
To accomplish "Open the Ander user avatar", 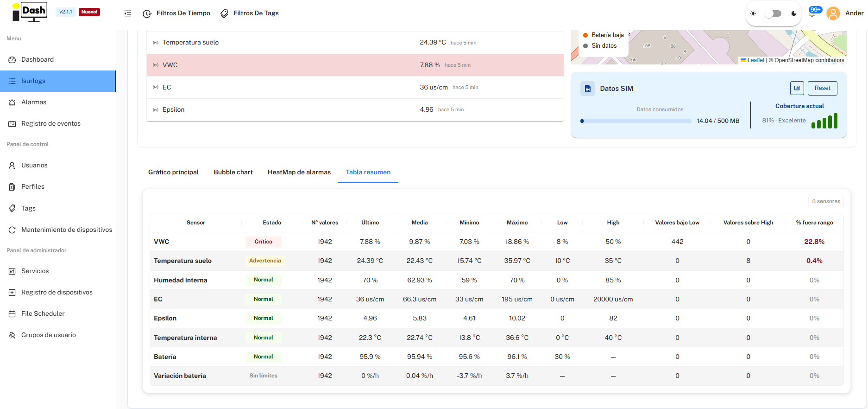I will 833,13.
